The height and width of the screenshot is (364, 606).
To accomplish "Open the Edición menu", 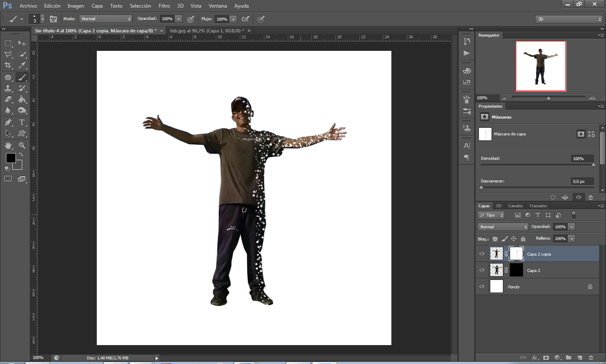I will [x=52, y=6].
